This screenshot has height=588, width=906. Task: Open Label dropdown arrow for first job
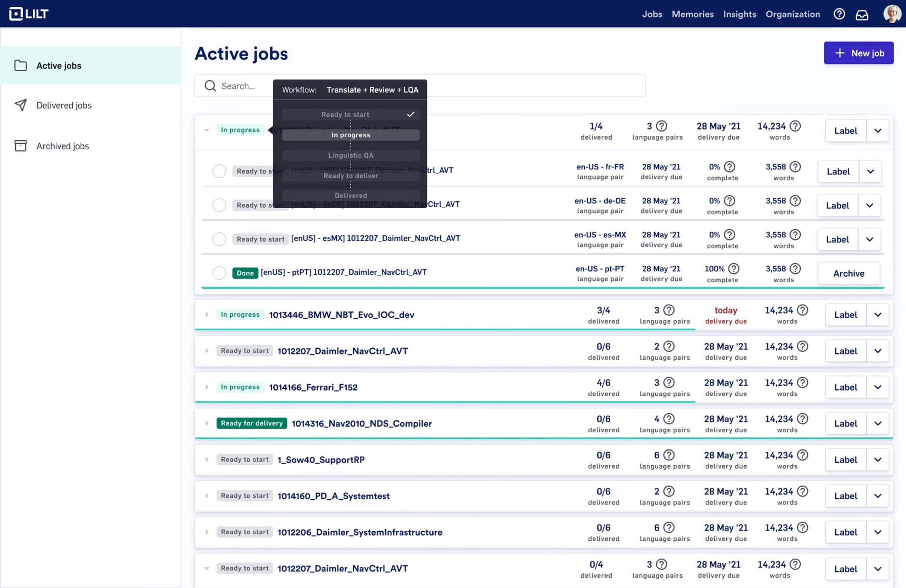[x=878, y=131]
